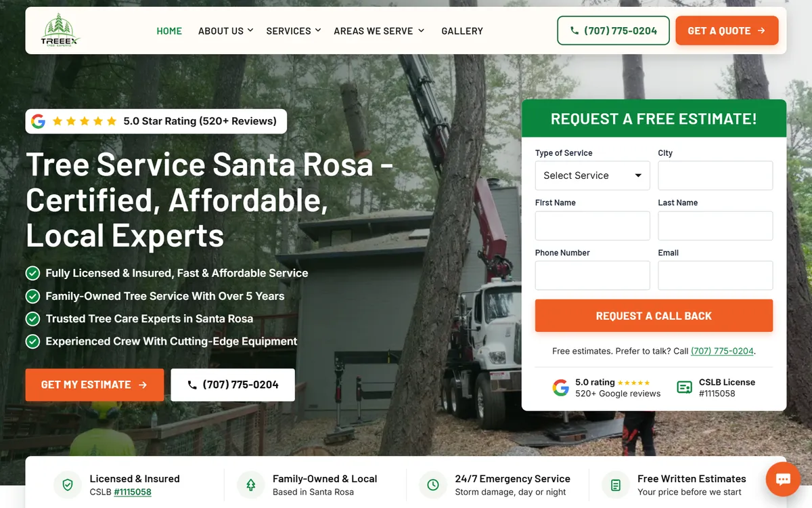This screenshot has height=508, width=812.
Task: Click "Based in Santa Rosa" text
Action: 313,492
